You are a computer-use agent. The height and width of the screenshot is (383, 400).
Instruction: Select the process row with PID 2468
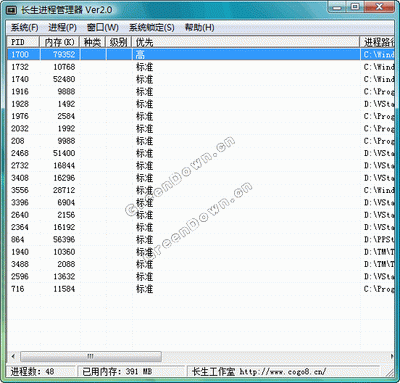click(x=200, y=153)
